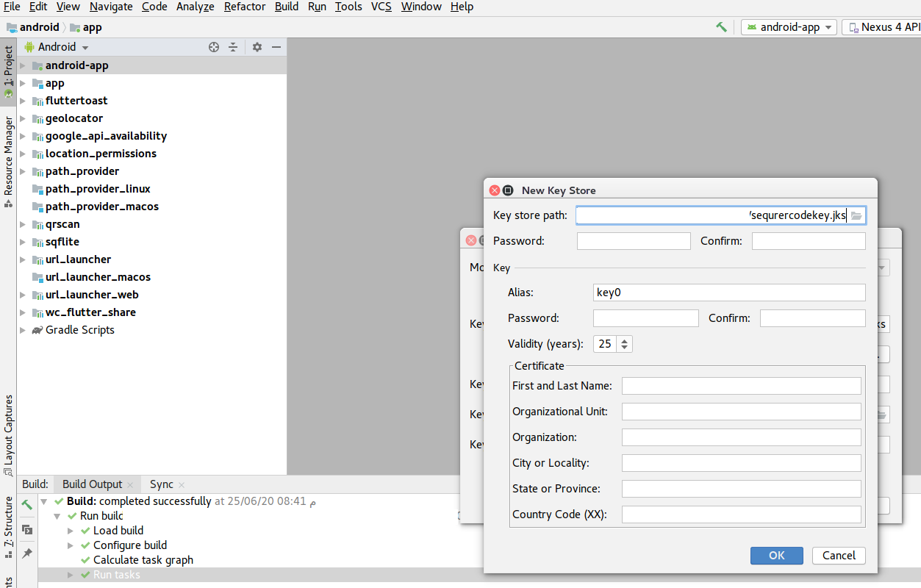Collapse All in the Project tree
Screen dimensions: 921x588
click(233, 46)
